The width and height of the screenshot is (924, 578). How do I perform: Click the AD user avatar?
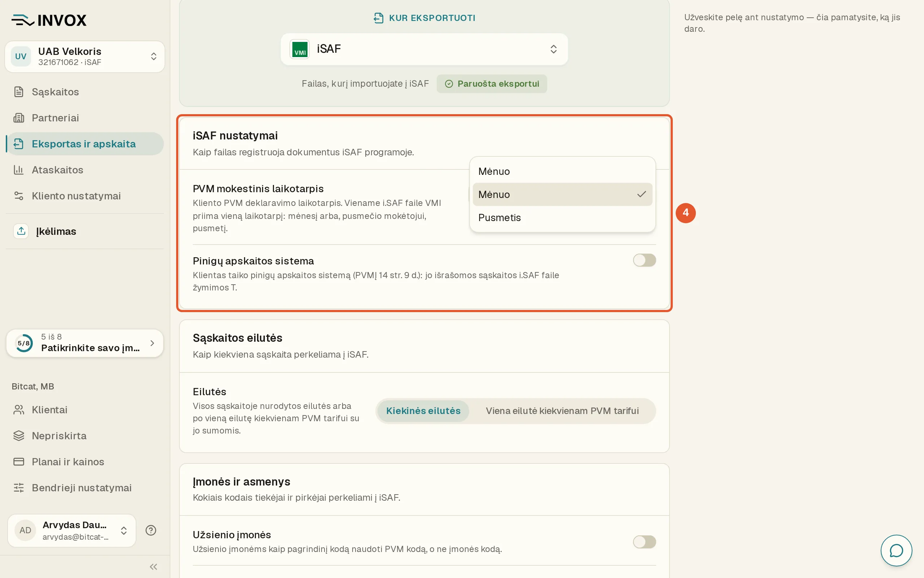[x=25, y=530]
